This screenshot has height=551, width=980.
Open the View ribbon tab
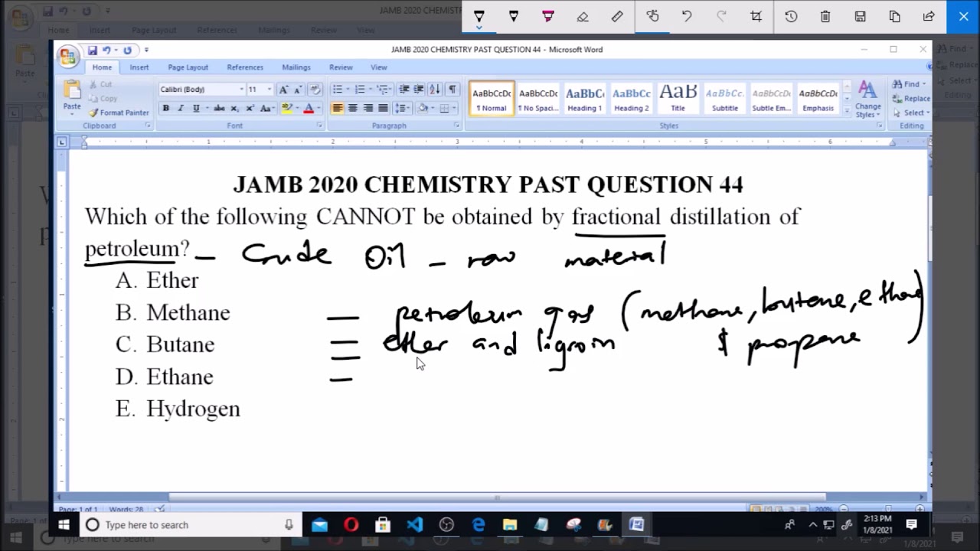click(x=379, y=67)
